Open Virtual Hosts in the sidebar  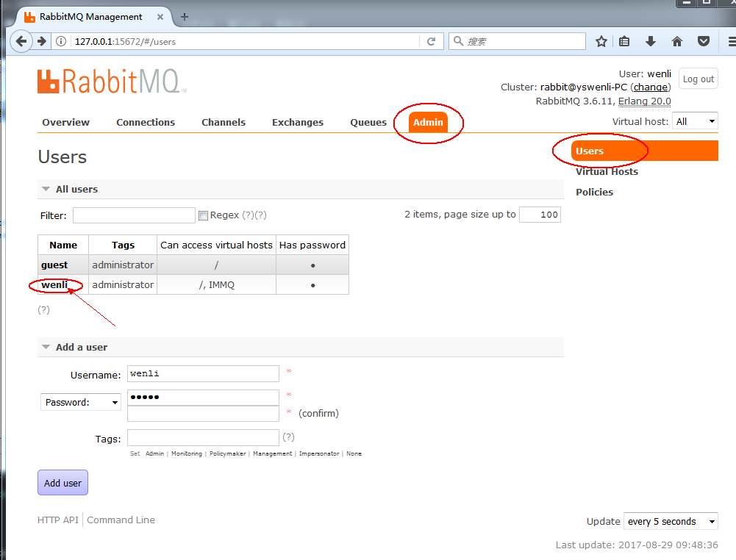coord(607,172)
